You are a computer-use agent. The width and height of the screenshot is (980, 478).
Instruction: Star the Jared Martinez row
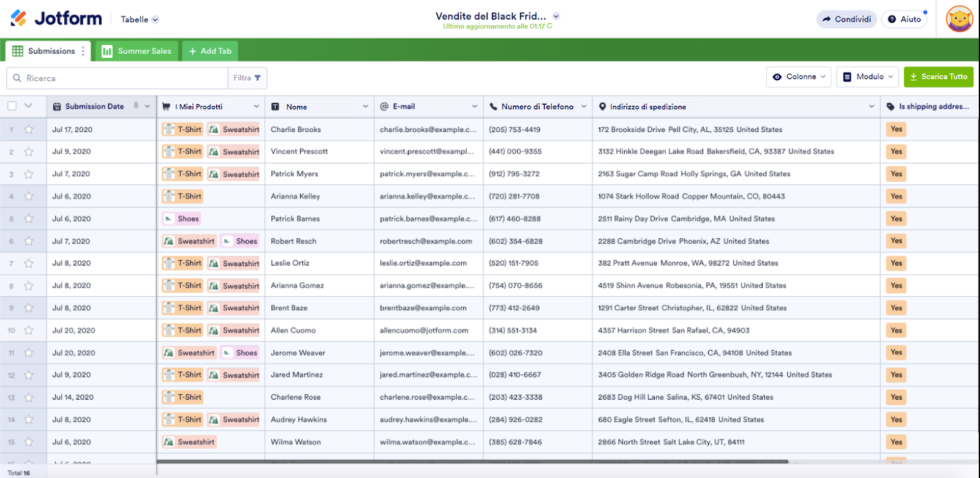pos(28,375)
